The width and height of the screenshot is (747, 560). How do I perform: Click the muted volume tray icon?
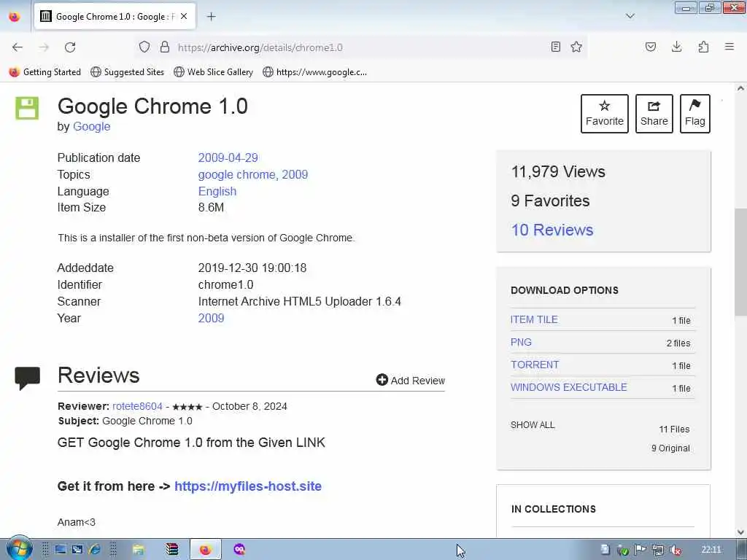[x=675, y=550]
